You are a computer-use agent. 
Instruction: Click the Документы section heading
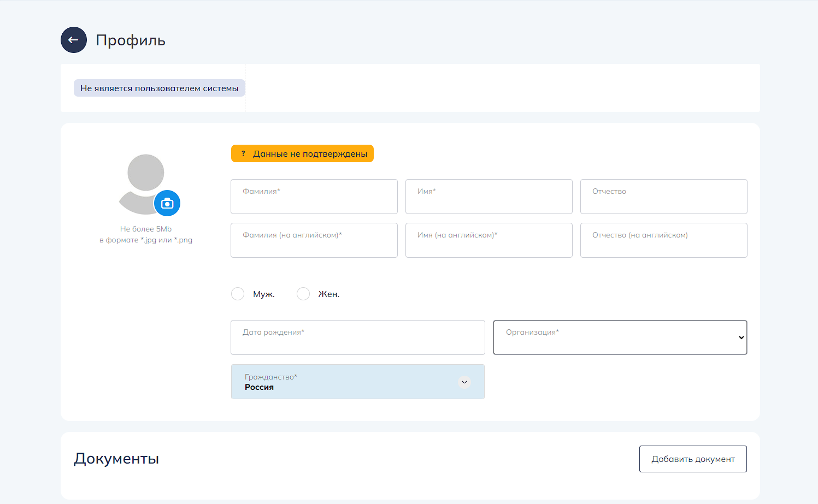pos(116,459)
